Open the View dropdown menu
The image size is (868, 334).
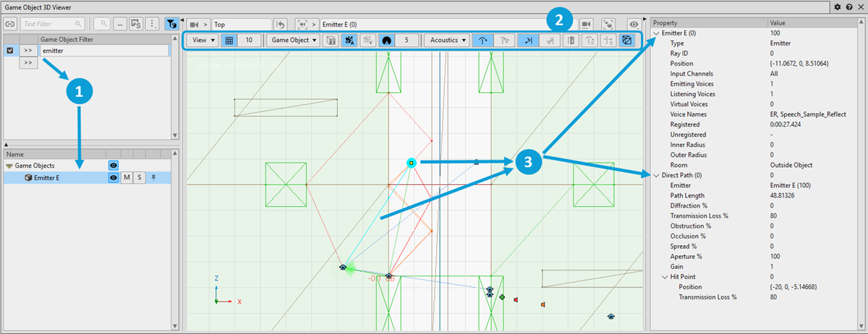pyautogui.click(x=205, y=40)
